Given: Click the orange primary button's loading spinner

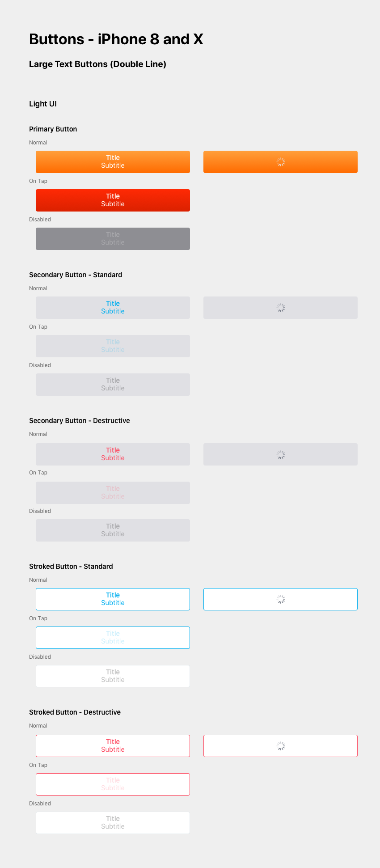Looking at the screenshot, I should pyautogui.click(x=281, y=162).
